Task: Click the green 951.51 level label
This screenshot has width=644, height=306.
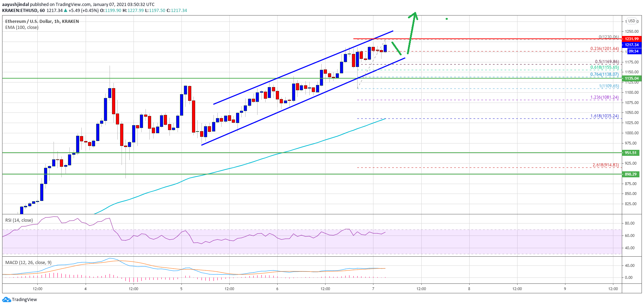Action: (631, 153)
